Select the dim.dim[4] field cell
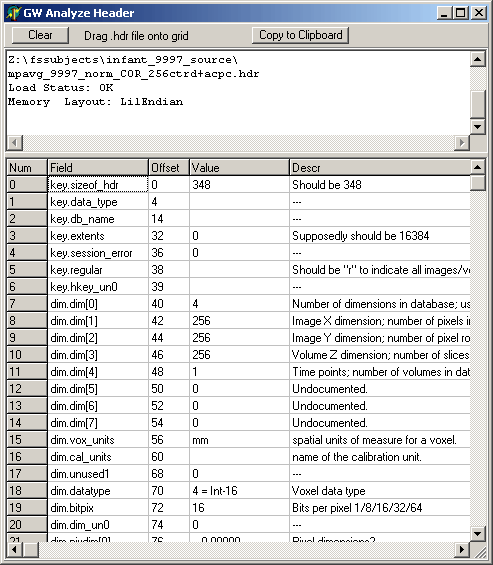Image resolution: width=493 pixels, height=565 pixels. click(98, 372)
